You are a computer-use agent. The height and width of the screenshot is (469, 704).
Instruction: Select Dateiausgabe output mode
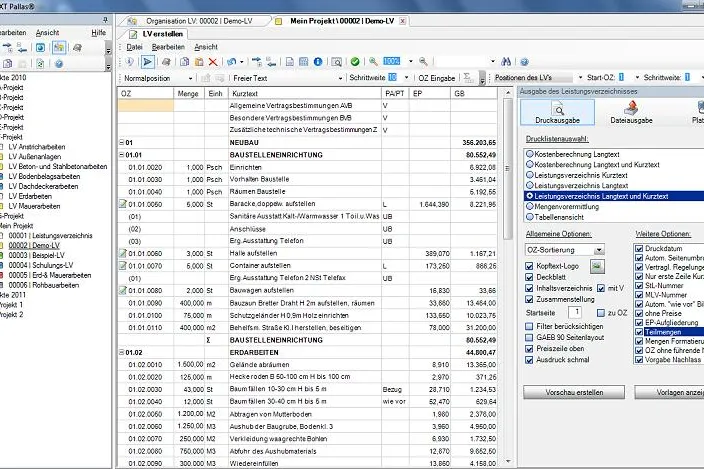631,112
